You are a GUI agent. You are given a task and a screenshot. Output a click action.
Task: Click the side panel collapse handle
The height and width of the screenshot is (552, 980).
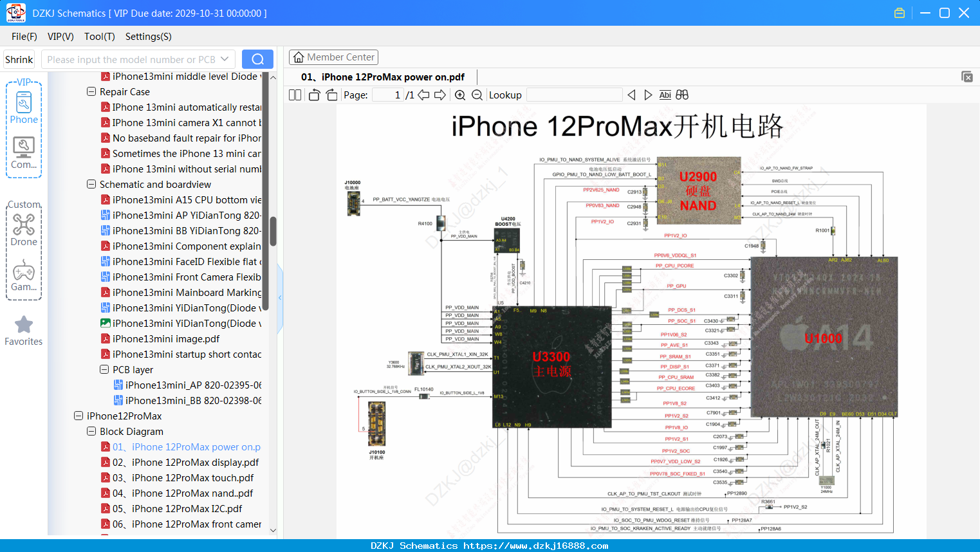click(x=280, y=297)
